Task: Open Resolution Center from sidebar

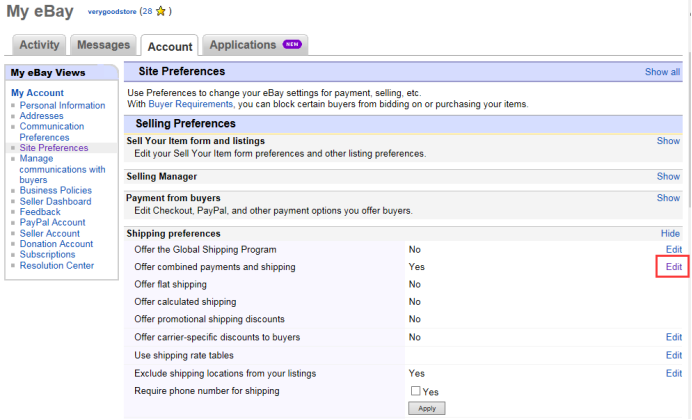Action: [57, 266]
